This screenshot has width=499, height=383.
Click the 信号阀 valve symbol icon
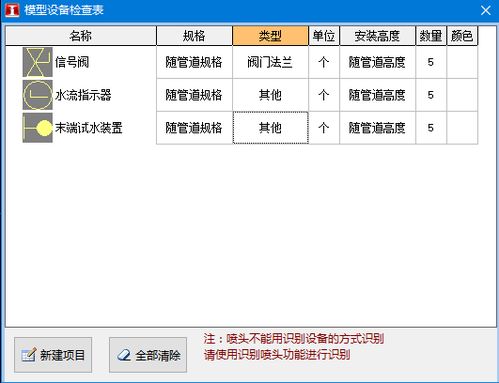point(37,62)
